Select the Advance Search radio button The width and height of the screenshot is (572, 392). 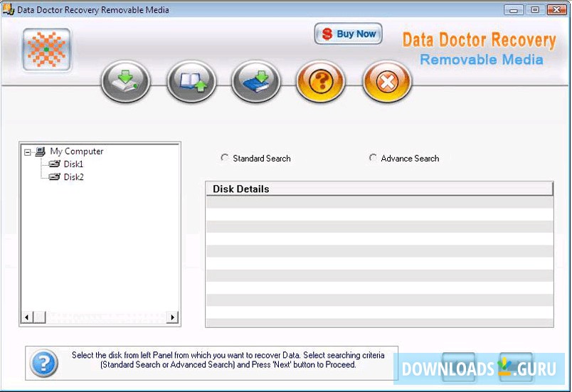tap(373, 158)
